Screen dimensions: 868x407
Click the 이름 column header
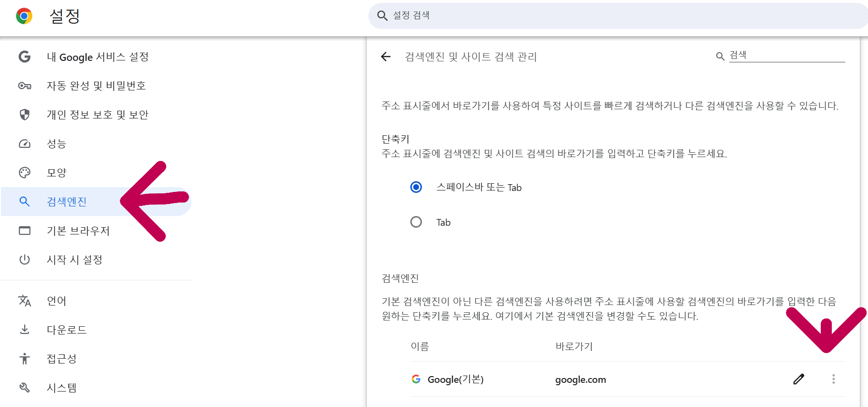pos(420,346)
